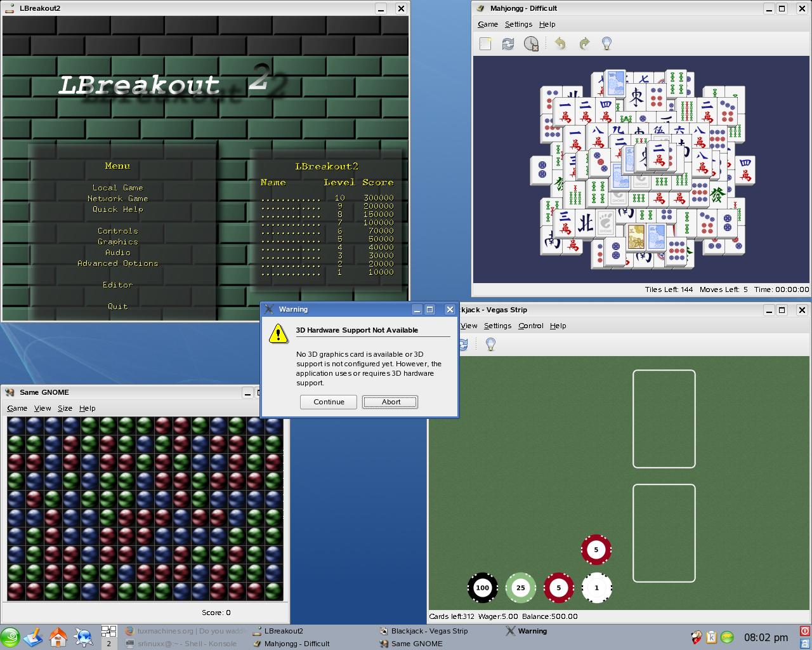The image size is (812, 650).
Task: Open the View menu in Blackjack
Action: 469,326
